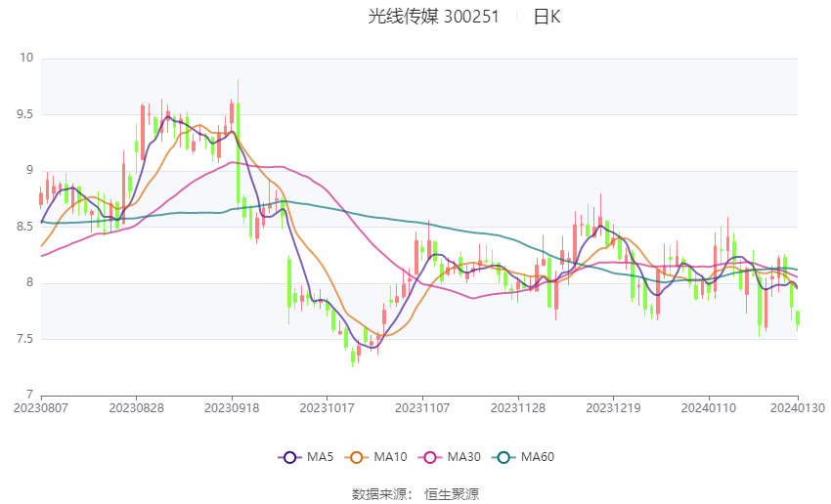Select the 20231107 x-axis date label
Screen dimensions: 831x504
[x=422, y=408]
